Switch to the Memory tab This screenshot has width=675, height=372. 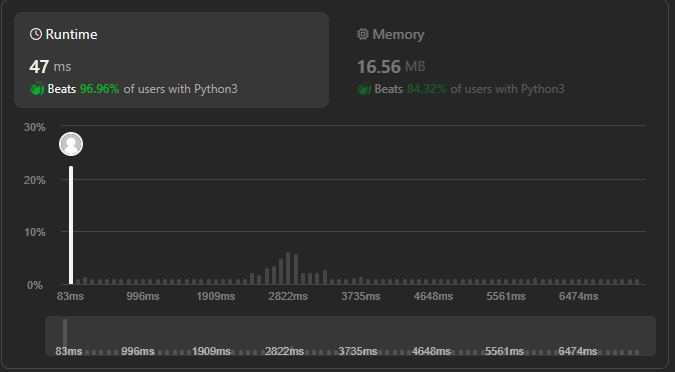tap(499, 60)
